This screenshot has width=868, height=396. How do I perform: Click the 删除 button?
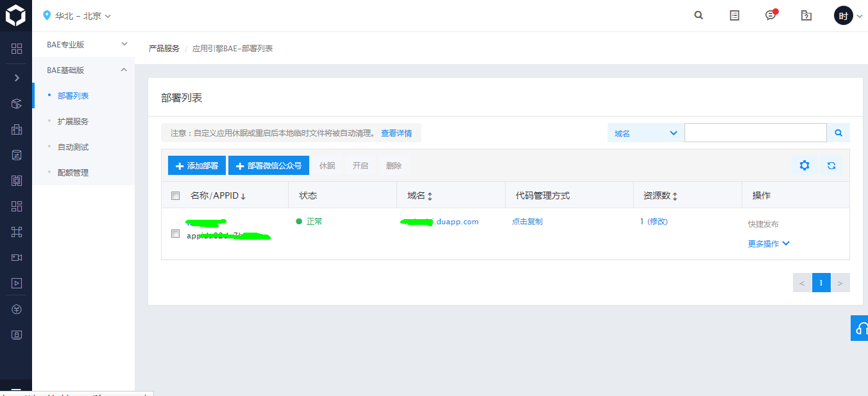pyautogui.click(x=394, y=165)
